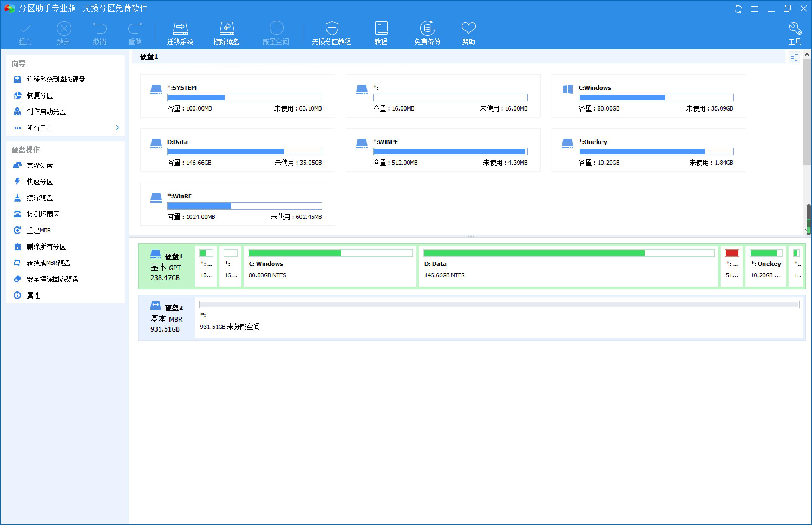Click the 删除所有分区 operation
The image size is (812, 525).
46,247
